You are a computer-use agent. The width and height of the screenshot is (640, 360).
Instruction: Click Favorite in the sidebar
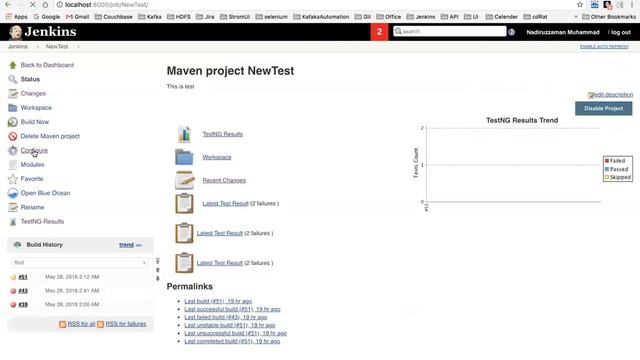pos(32,179)
